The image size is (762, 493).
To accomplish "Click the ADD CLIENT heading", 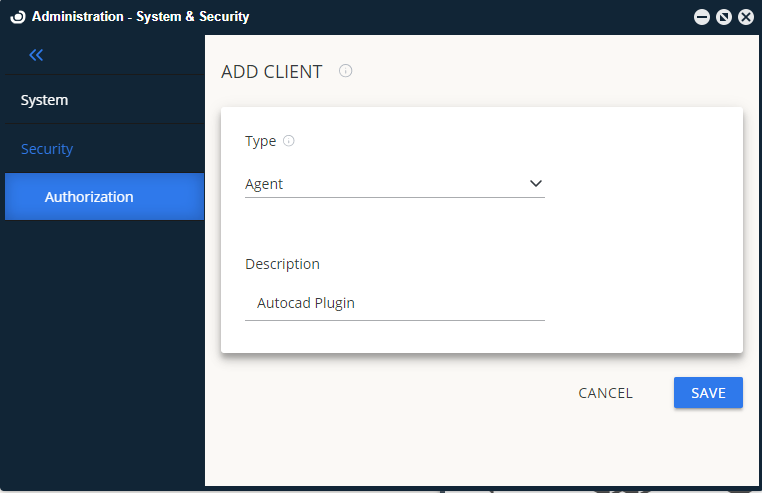I will 272,72.
